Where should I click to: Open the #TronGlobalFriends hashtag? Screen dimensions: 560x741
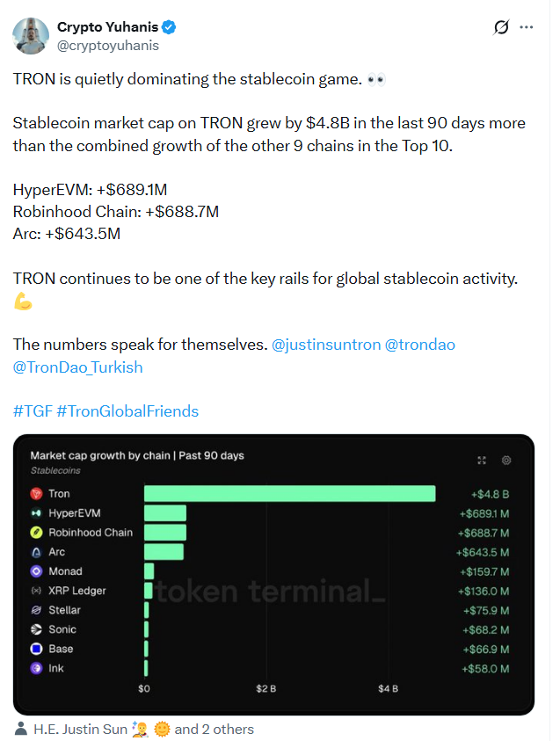pyautogui.click(x=127, y=411)
